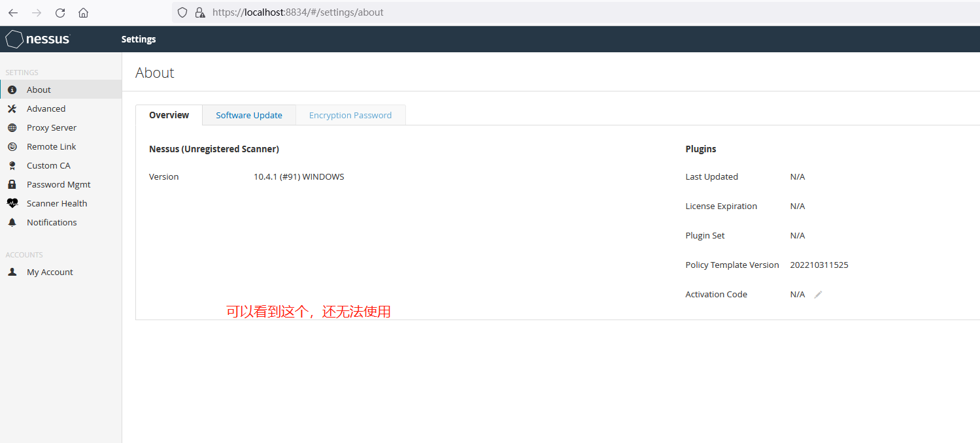Click the Notifications bell icon
Screen dimensions: 980x443
(x=12, y=222)
